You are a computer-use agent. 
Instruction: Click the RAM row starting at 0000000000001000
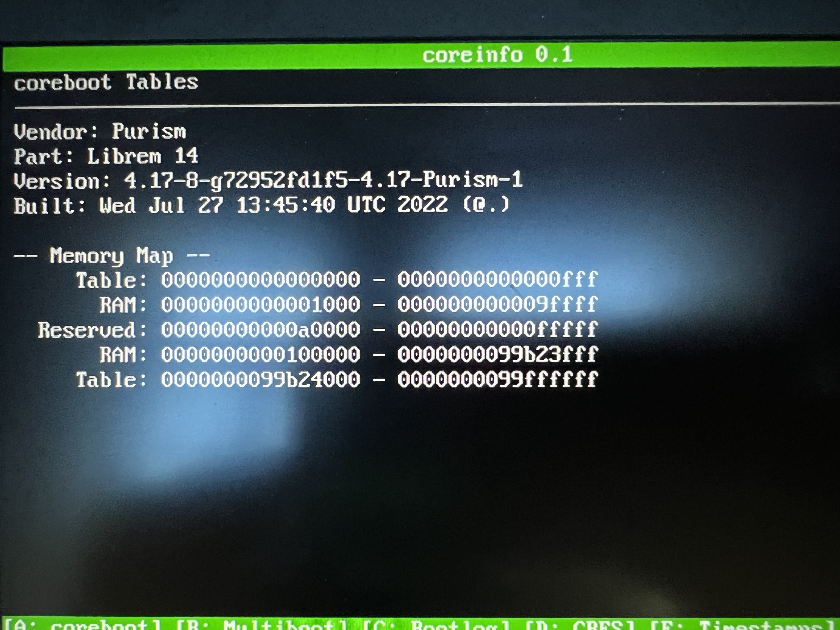click(349, 305)
